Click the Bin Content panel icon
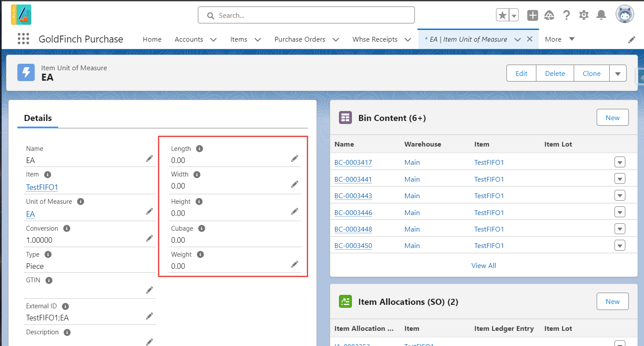The image size is (644, 346). 345,118
